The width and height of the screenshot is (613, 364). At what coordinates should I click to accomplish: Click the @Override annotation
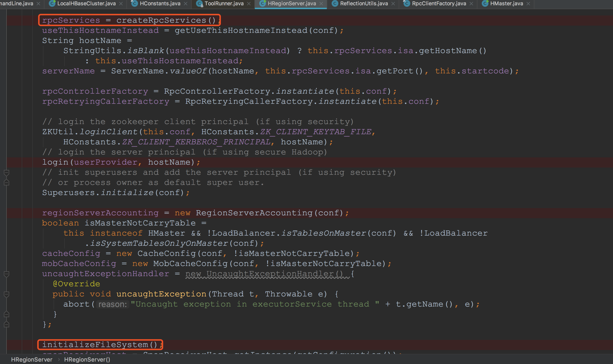[76, 284]
